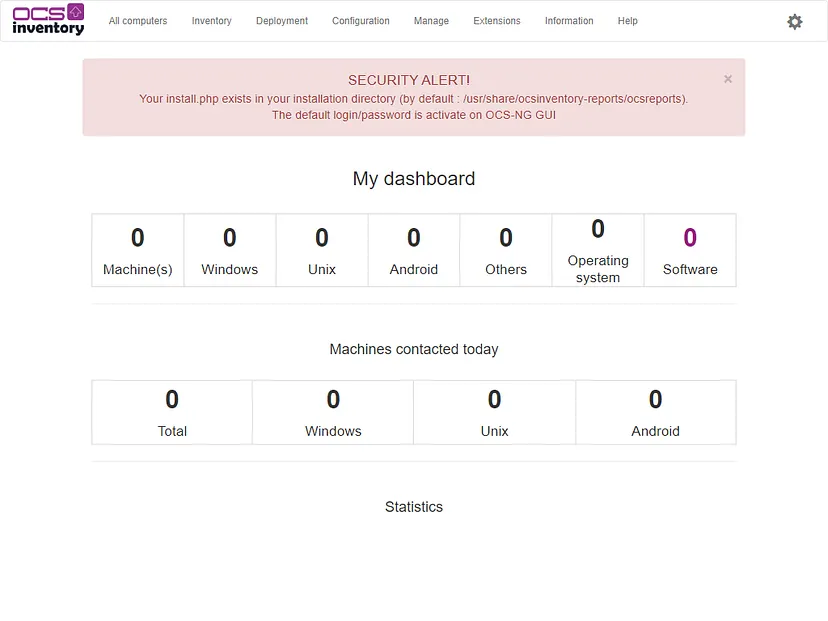Open the Inventory menu

(212, 21)
